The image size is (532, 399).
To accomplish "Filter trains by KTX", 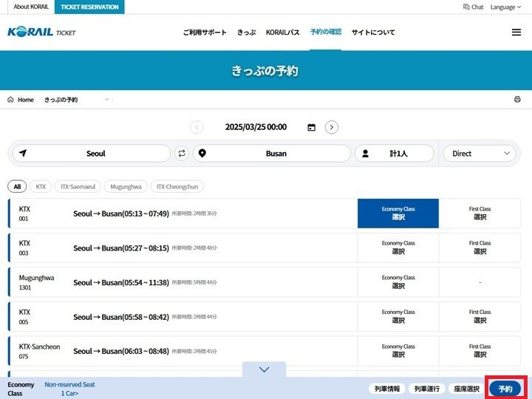I will point(41,187).
